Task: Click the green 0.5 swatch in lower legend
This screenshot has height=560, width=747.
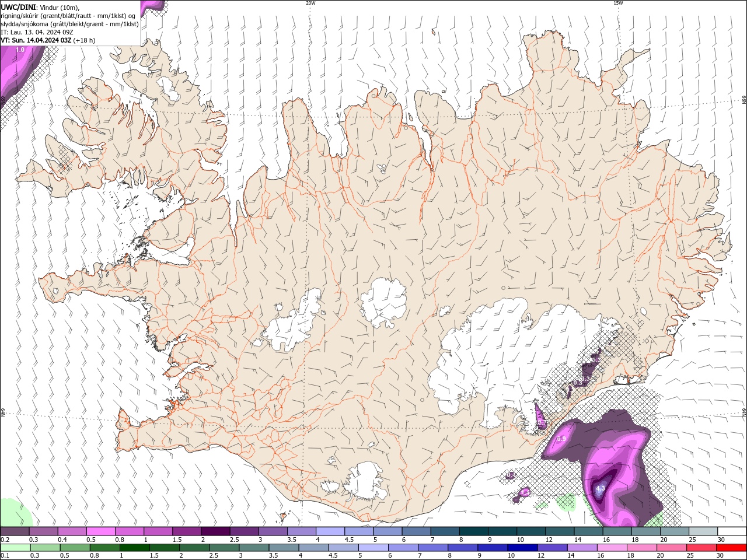Action: point(75,548)
